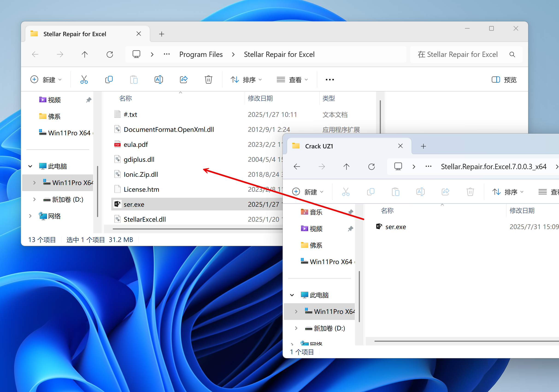Go up one folder level in the Crack UZ1 window
Screen dimensions: 559x392
(347, 167)
